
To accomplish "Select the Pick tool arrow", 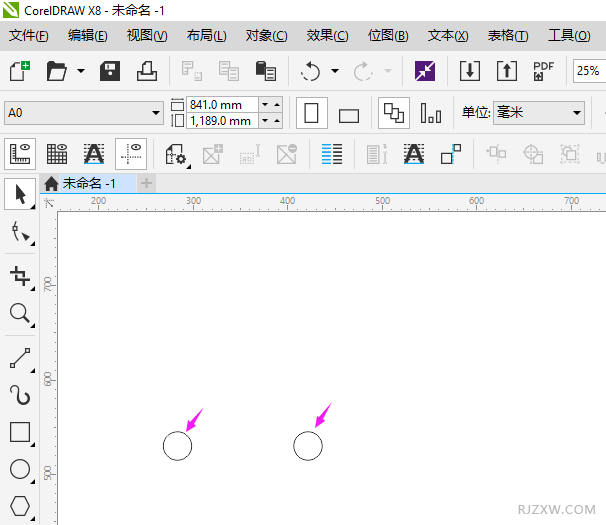I will pyautogui.click(x=20, y=194).
